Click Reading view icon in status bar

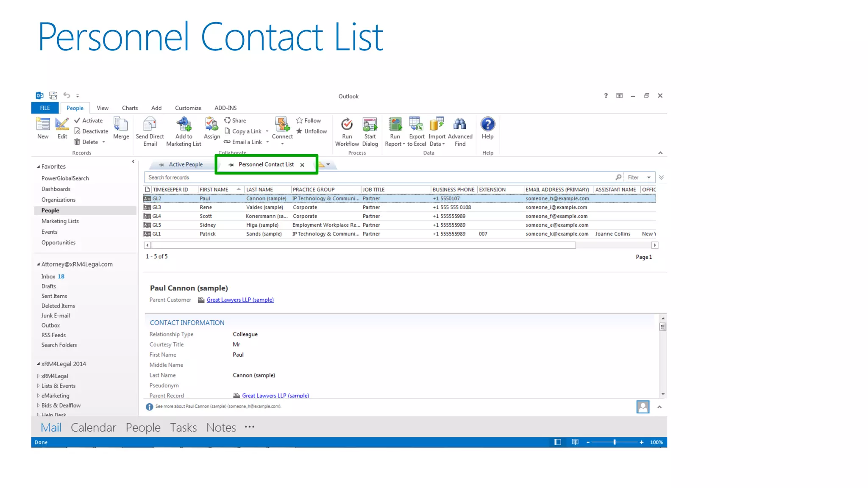pyautogui.click(x=575, y=442)
